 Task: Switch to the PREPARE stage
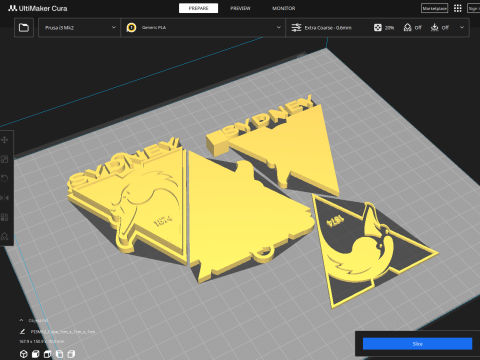pyautogui.click(x=198, y=8)
